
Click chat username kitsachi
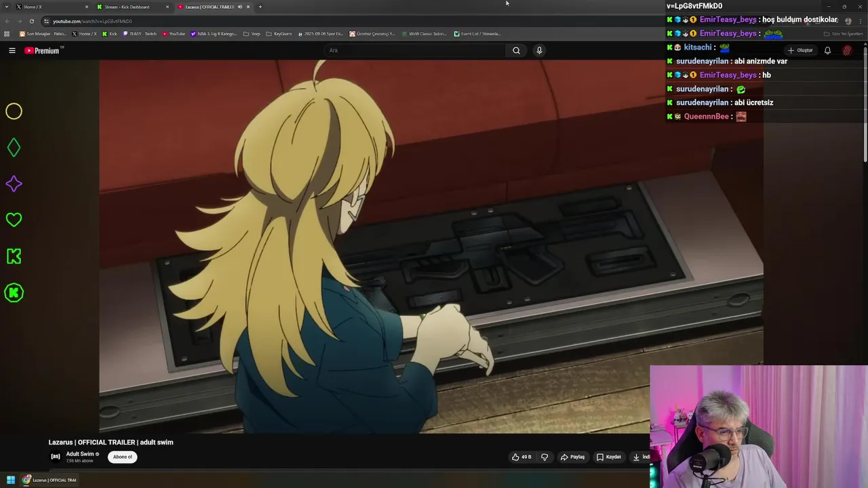pos(698,47)
